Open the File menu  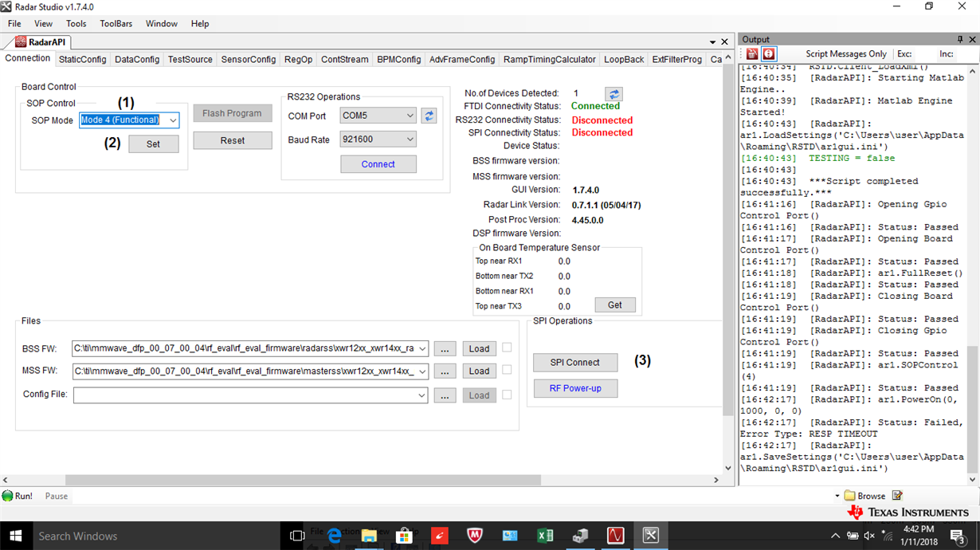click(x=14, y=24)
